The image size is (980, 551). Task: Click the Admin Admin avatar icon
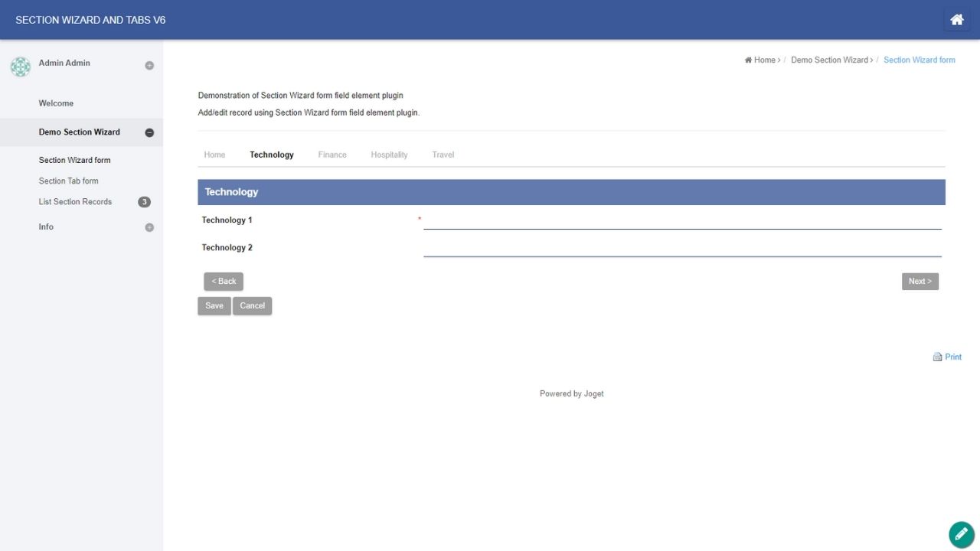21,67
